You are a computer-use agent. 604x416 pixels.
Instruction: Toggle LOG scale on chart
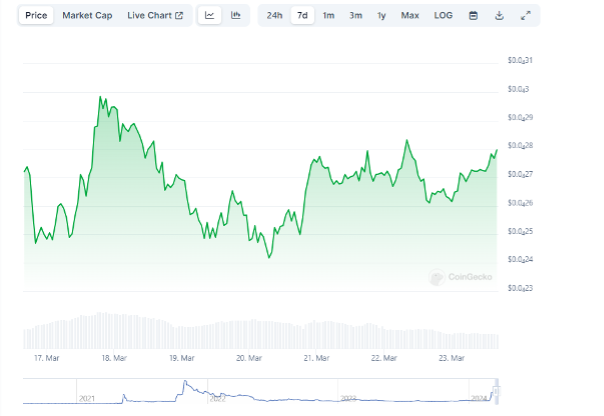pyautogui.click(x=443, y=16)
